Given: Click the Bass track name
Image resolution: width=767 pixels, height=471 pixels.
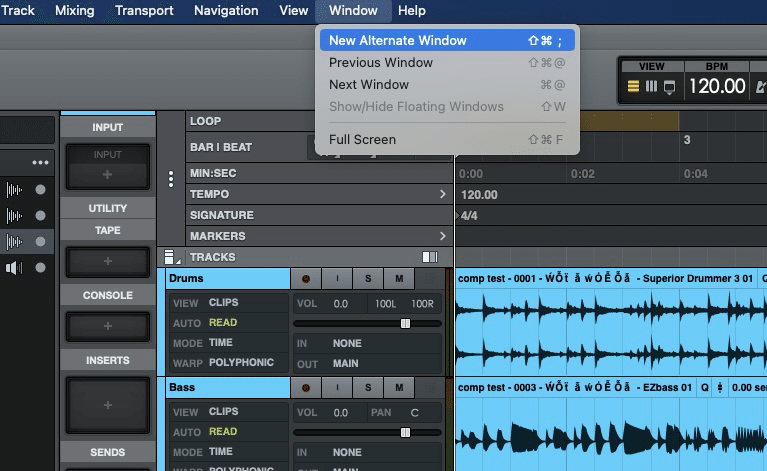Looking at the screenshot, I should (x=182, y=388).
